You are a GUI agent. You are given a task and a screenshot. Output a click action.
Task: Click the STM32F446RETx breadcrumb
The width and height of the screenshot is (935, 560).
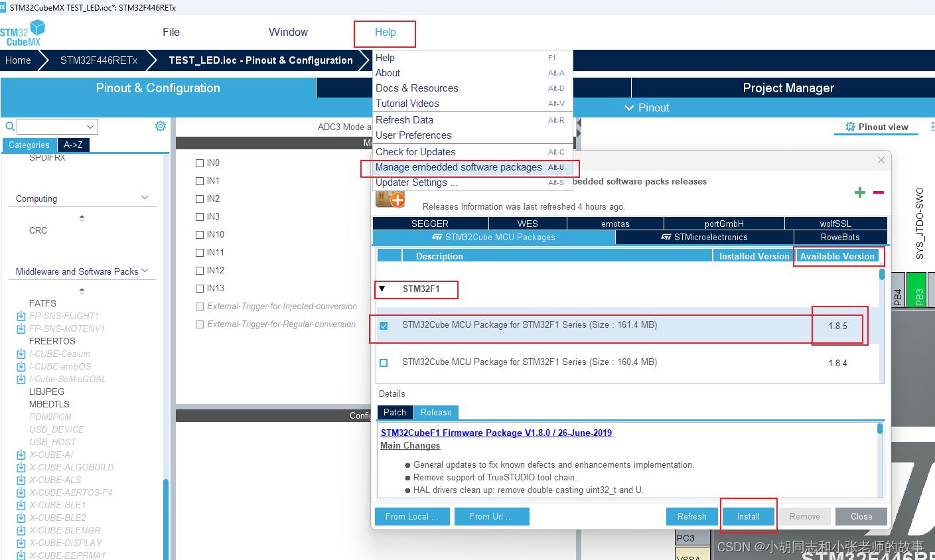pos(99,60)
